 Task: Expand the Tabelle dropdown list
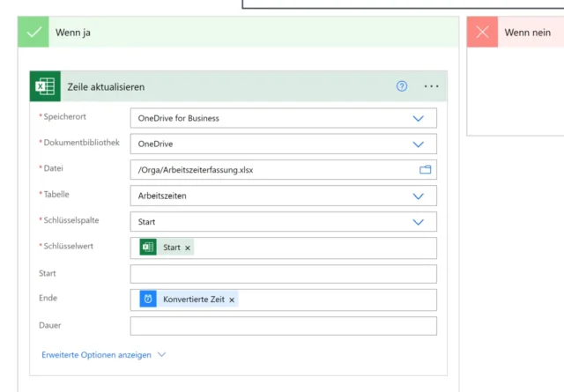pyautogui.click(x=418, y=196)
